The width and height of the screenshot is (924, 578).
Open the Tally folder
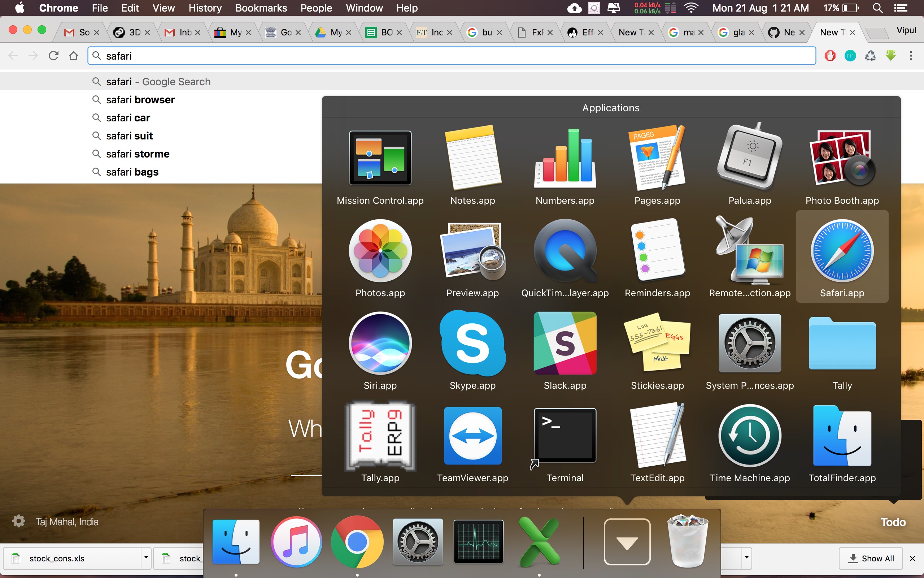click(x=842, y=343)
